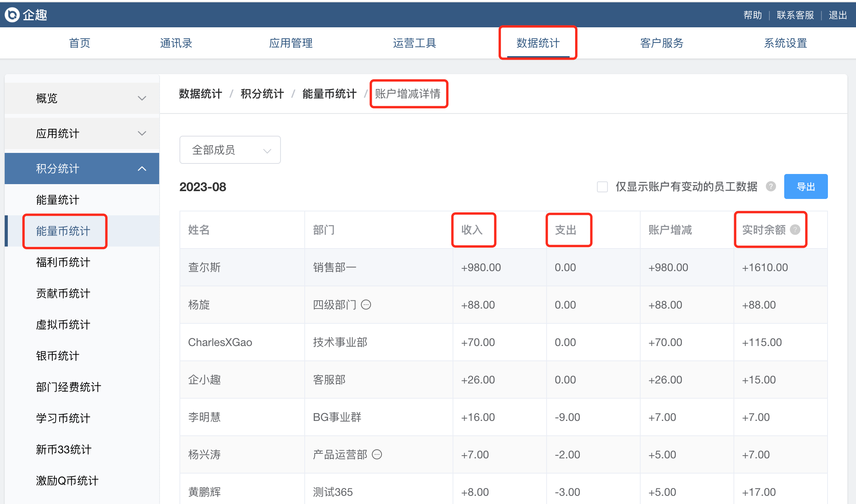Click the name 杨旋 in the table
Viewport: 856px width, 504px height.
[199, 305]
